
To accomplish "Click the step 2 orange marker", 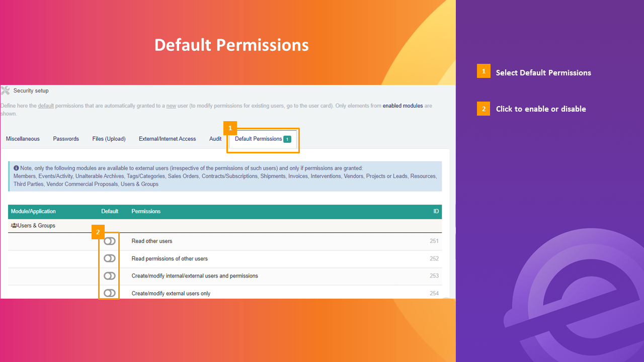I will tap(97, 232).
